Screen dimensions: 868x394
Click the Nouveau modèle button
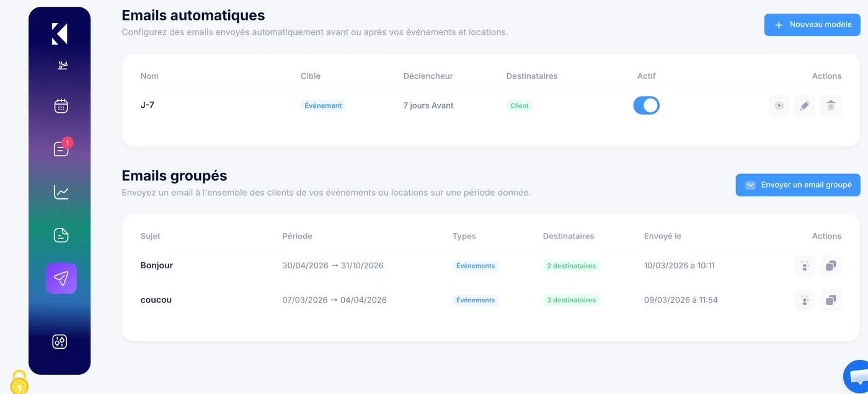812,25
